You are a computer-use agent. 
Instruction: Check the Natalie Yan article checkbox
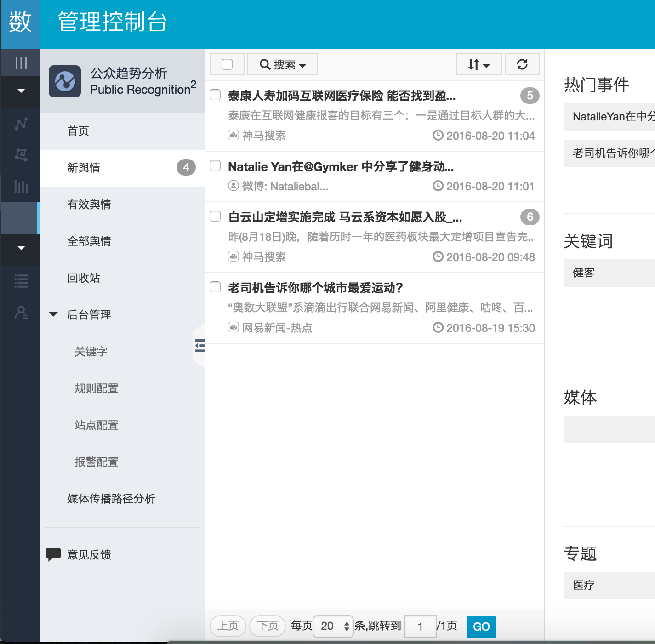(x=215, y=165)
